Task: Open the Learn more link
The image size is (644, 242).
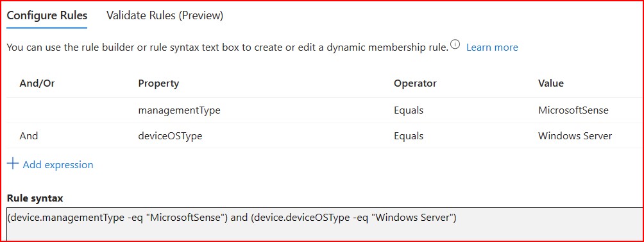Action: [492, 48]
